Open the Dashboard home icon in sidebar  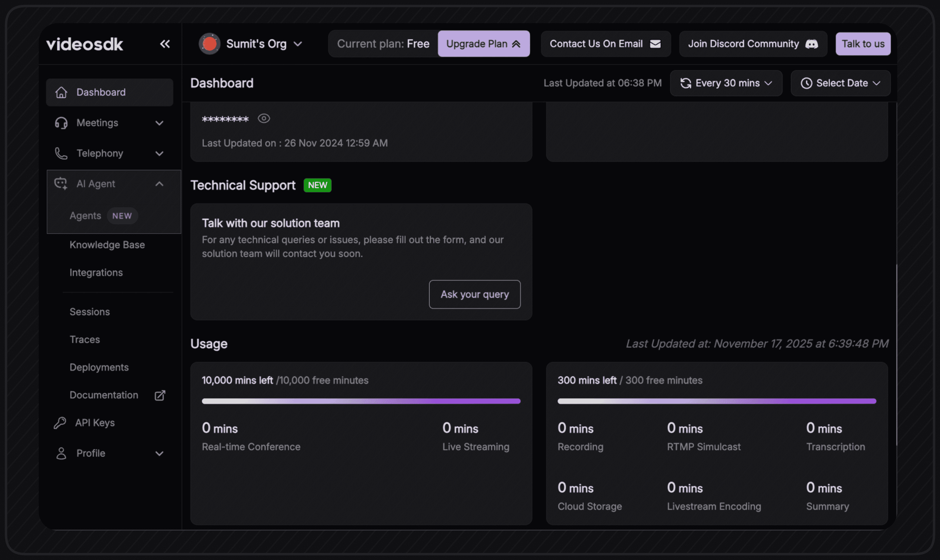coord(62,92)
